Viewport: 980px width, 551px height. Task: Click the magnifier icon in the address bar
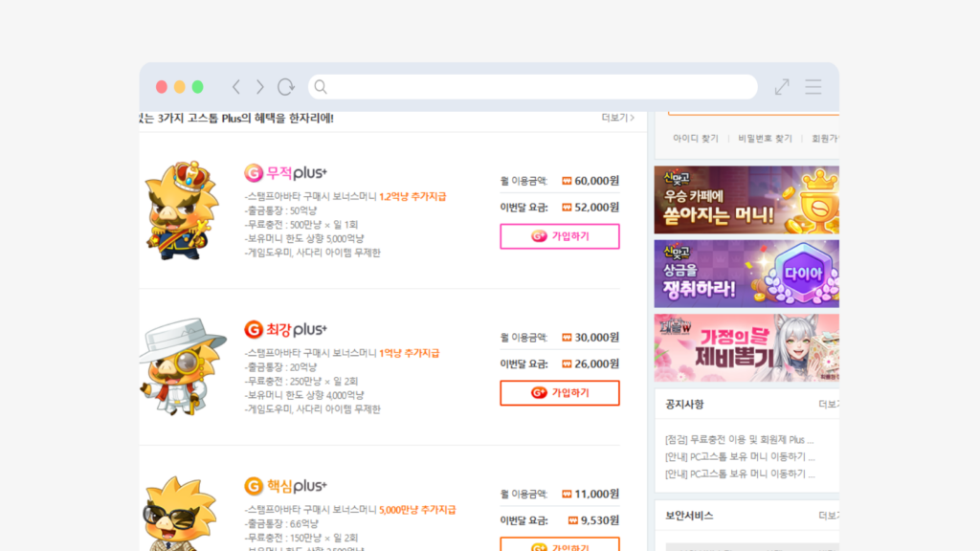(321, 87)
